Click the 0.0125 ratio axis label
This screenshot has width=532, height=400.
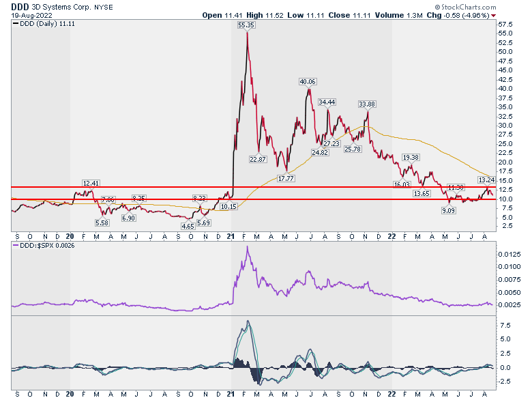coord(509,255)
